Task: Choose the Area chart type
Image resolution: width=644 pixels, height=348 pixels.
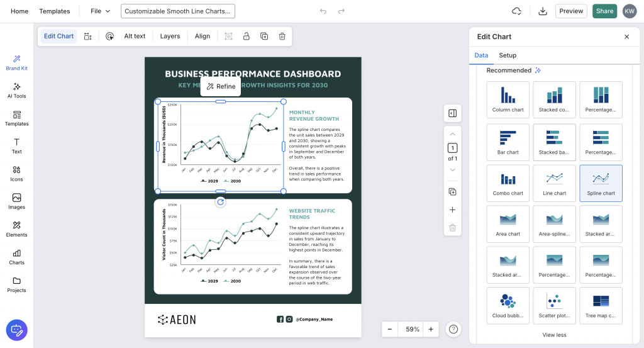Action: tap(508, 224)
